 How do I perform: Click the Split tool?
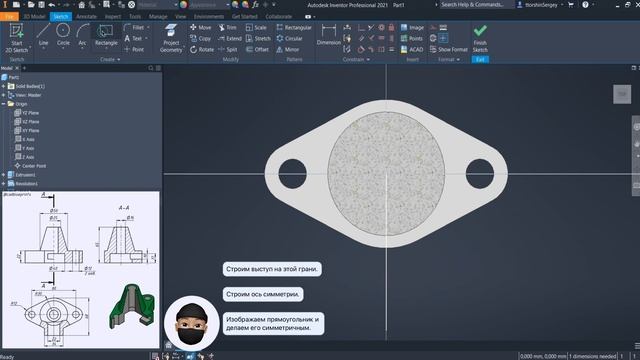point(228,49)
